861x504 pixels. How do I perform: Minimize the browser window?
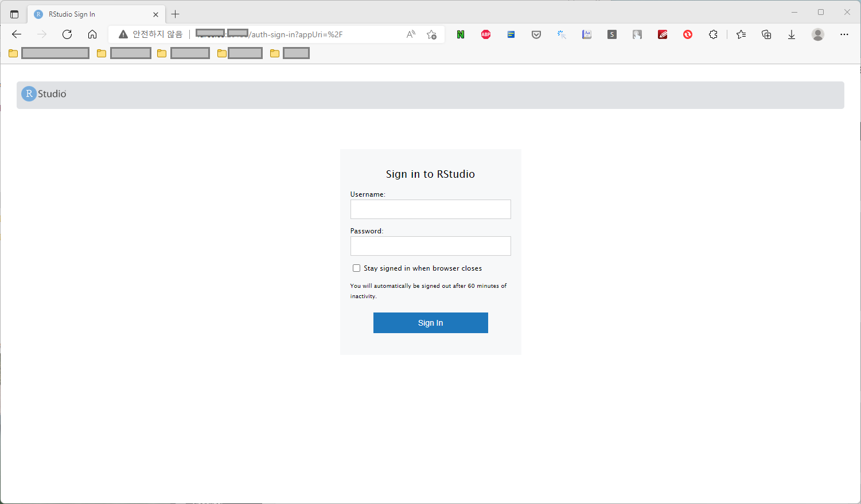(x=794, y=12)
